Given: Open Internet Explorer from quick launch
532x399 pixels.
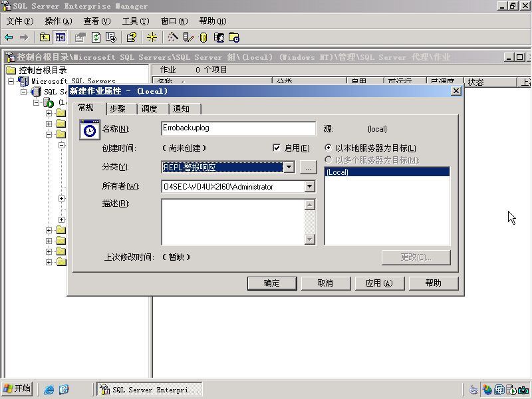Looking at the screenshot, I should point(49,390).
